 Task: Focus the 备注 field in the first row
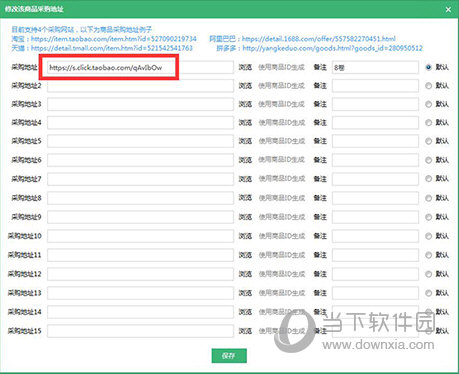click(x=375, y=67)
